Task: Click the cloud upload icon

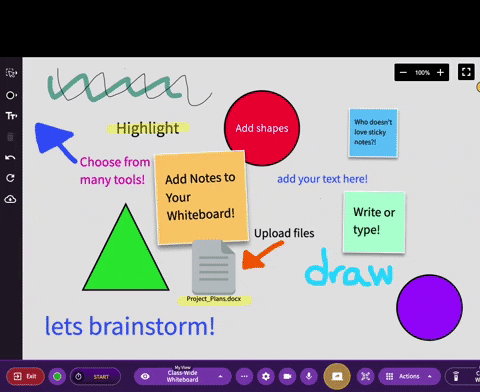Action: click(x=10, y=199)
